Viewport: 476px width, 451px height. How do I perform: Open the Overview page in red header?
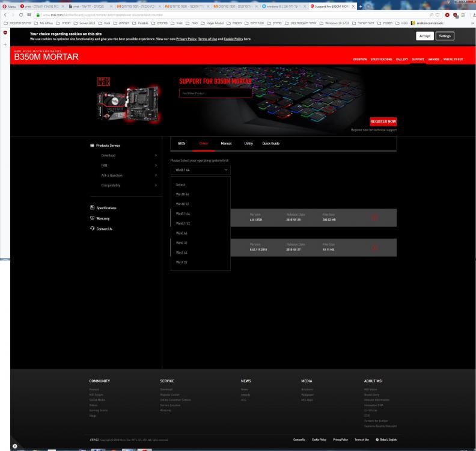pyautogui.click(x=360, y=59)
